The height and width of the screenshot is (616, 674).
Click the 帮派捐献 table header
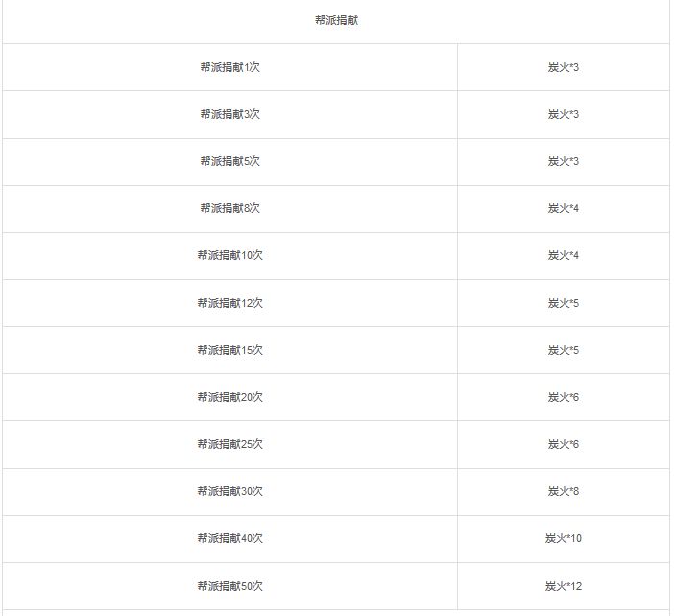click(336, 20)
